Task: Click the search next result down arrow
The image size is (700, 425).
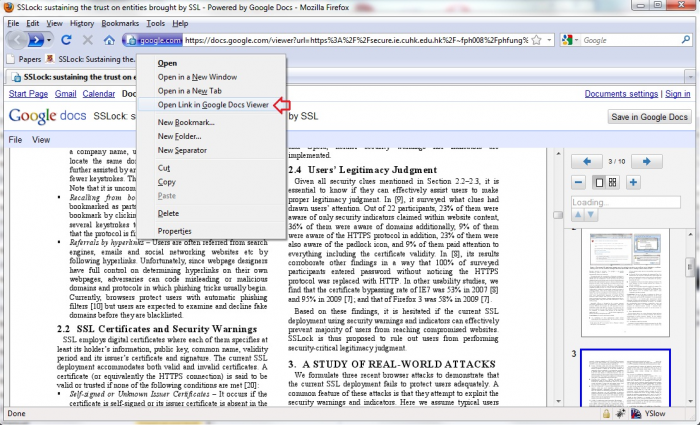Action: point(591,214)
